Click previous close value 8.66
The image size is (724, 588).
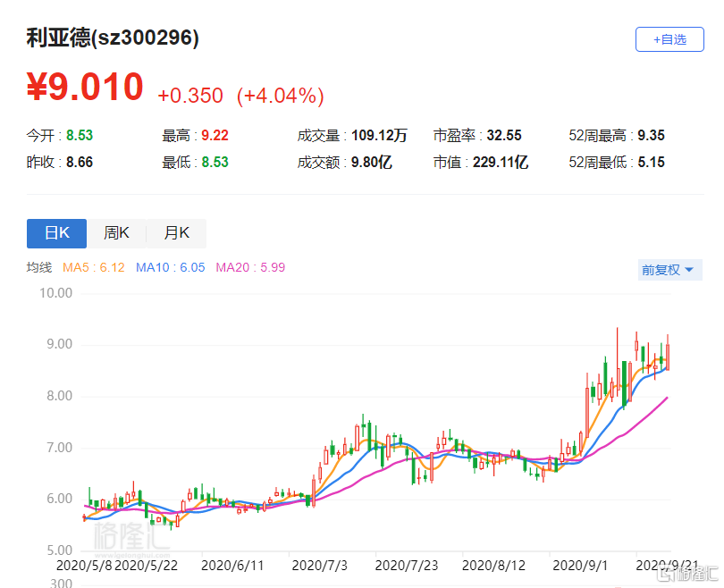[x=80, y=162]
